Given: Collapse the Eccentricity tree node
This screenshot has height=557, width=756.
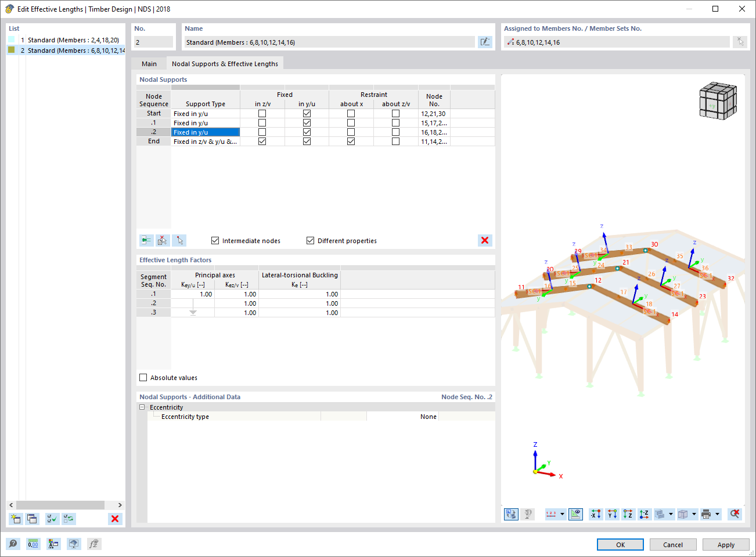Looking at the screenshot, I should pyautogui.click(x=142, y=407).
